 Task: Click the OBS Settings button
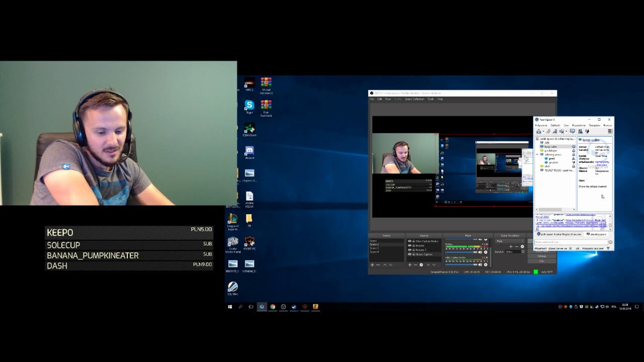point(542,256)
